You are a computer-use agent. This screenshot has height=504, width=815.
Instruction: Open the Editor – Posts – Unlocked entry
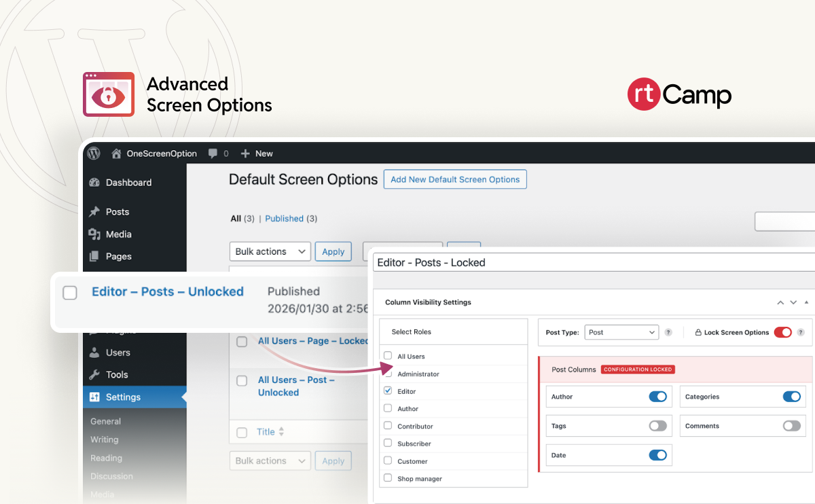pyautogui.click(x=167, y=291)
